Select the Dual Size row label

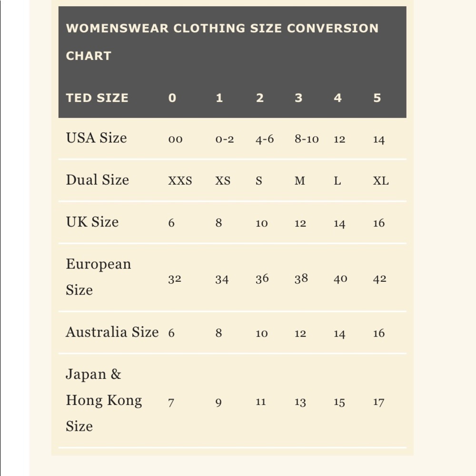[98, 180]
